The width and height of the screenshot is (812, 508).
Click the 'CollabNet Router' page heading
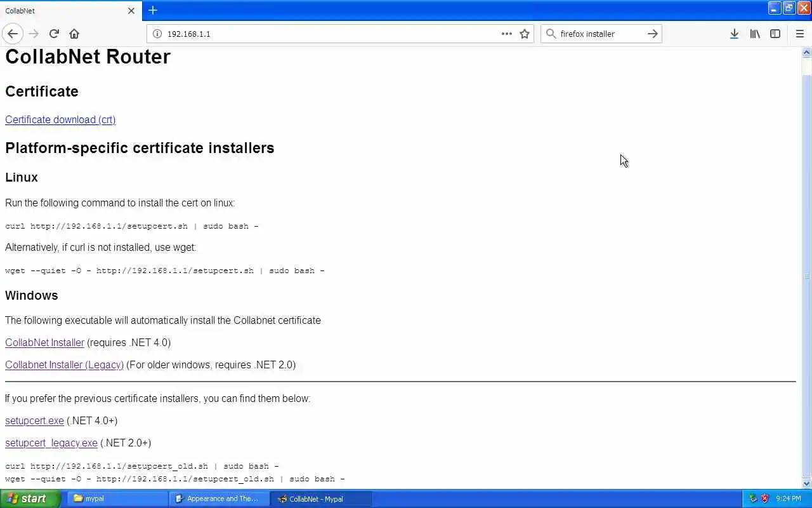tap(88, 57)
